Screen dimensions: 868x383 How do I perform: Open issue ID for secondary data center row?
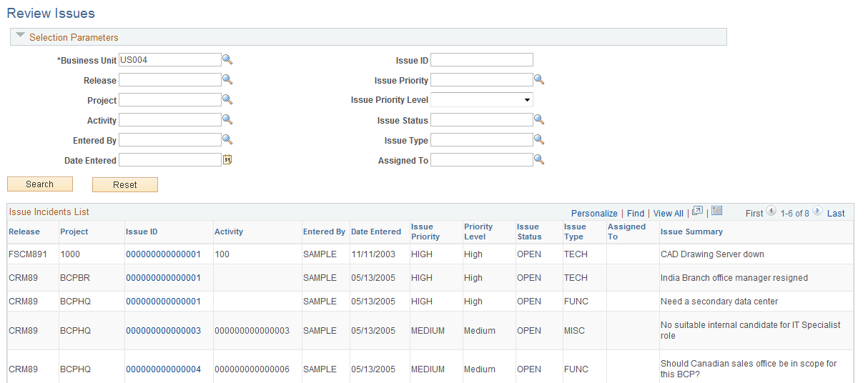click(x=163, y=302)
